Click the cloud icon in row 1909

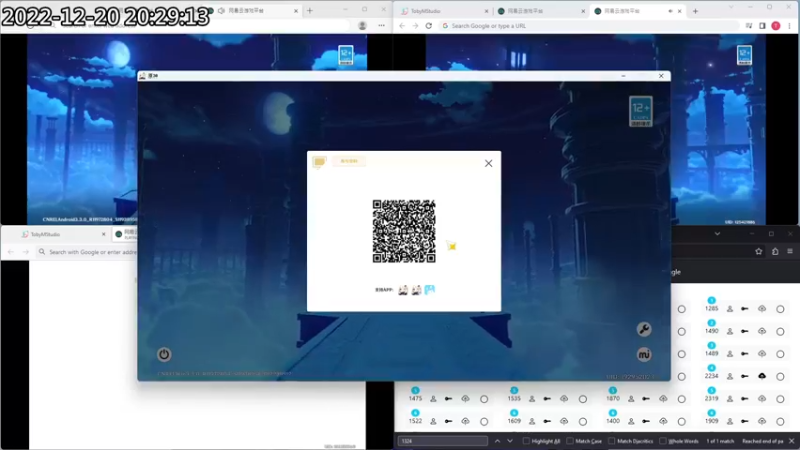click(x=762, y=421)
